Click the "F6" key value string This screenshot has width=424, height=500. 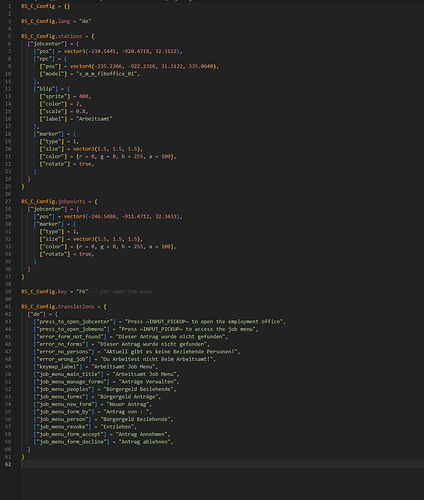click(x=82, y=292)
